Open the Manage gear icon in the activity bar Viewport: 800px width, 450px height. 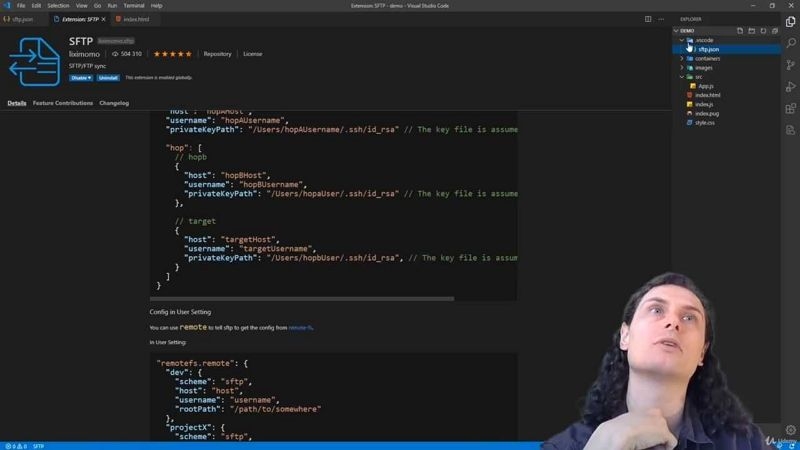click(790, 430)
